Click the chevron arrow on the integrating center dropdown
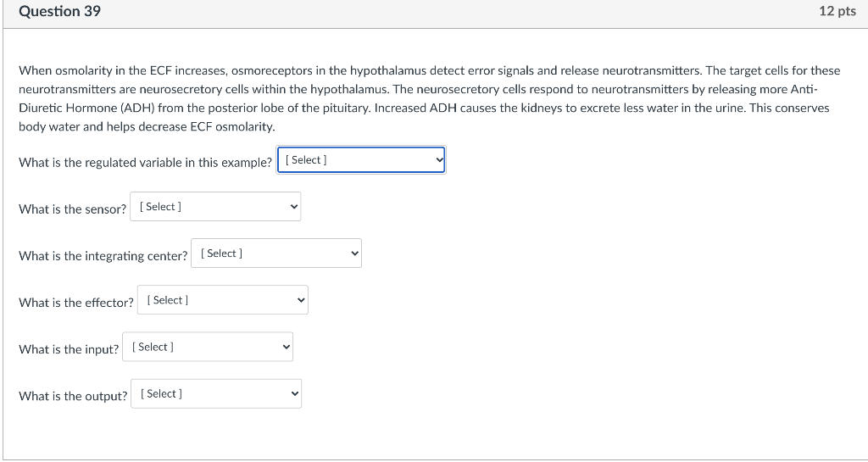This screenshot has width=868, height=462. click(354, 253)
